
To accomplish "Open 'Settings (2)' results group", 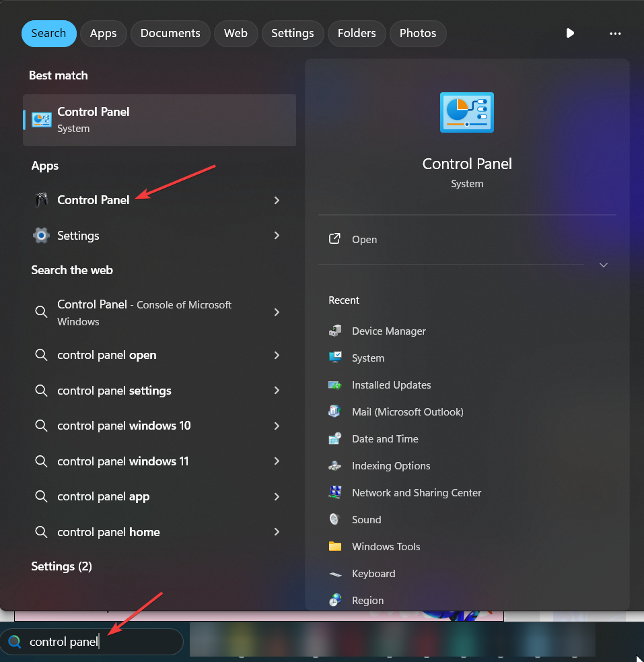I will [x=62, y=566].
